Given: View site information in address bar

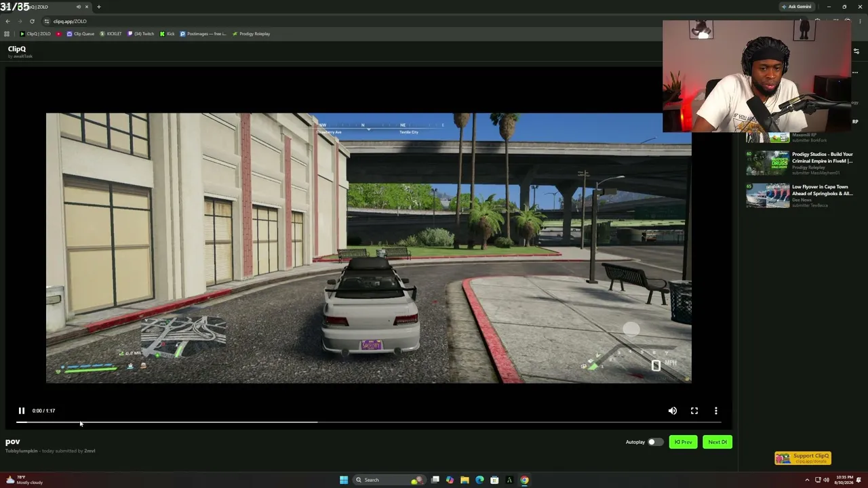Looking at the screenshot, I should (46, 21).
